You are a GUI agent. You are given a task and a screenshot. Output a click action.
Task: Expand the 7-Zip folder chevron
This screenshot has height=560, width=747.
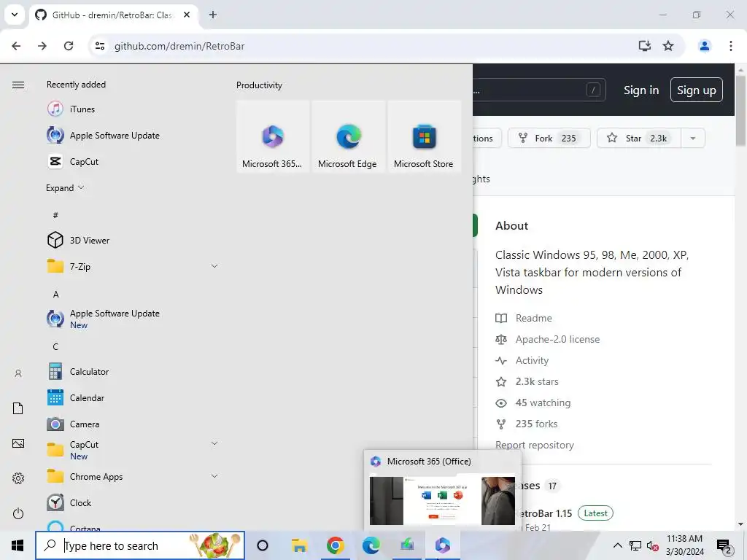pos(214,266)
